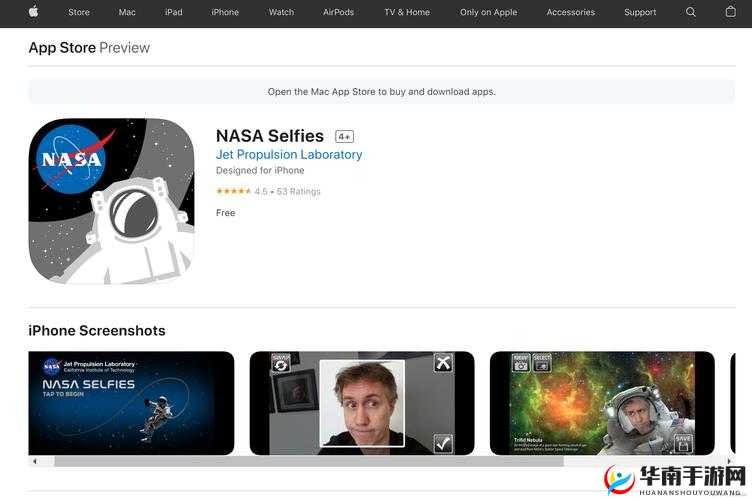Open the Jet Propulsion Laboratory developer link
The height and width of the screenshot is (500, 752).
[289, 155]
